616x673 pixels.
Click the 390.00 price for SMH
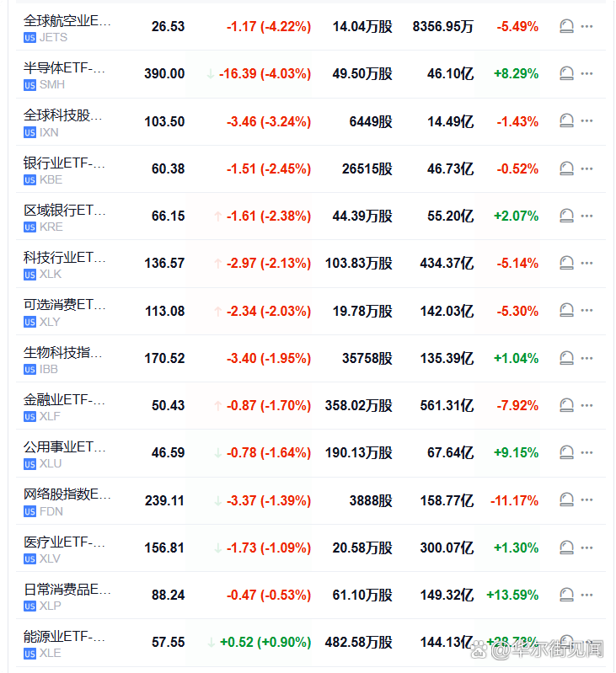point(164,73)
